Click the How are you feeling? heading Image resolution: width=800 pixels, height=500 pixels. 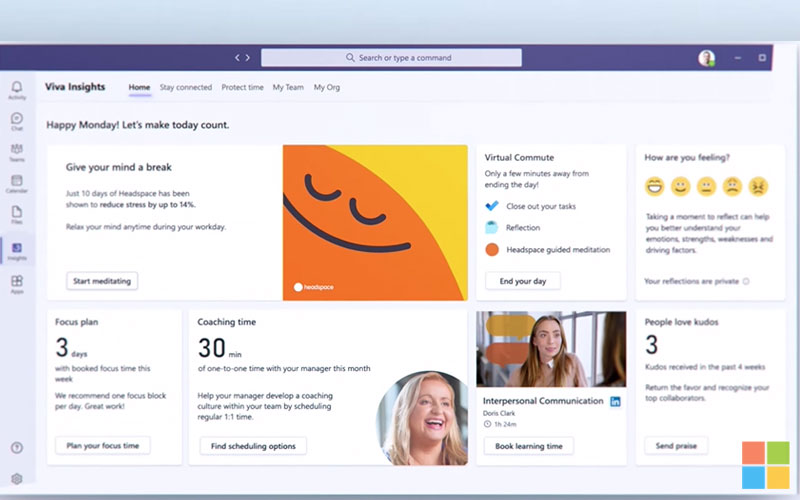687,158
